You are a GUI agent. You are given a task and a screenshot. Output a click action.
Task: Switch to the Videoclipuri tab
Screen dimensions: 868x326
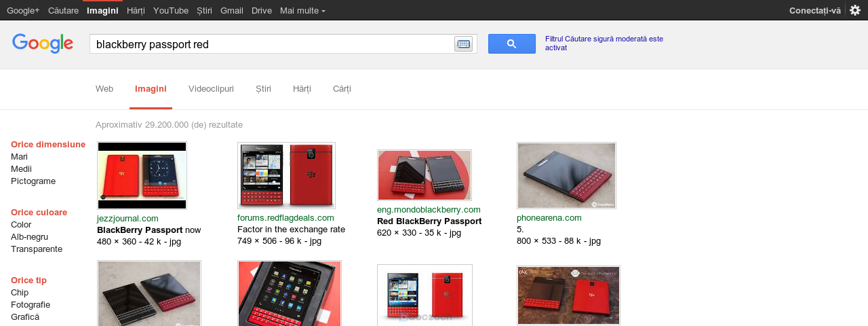coord(211,89)
